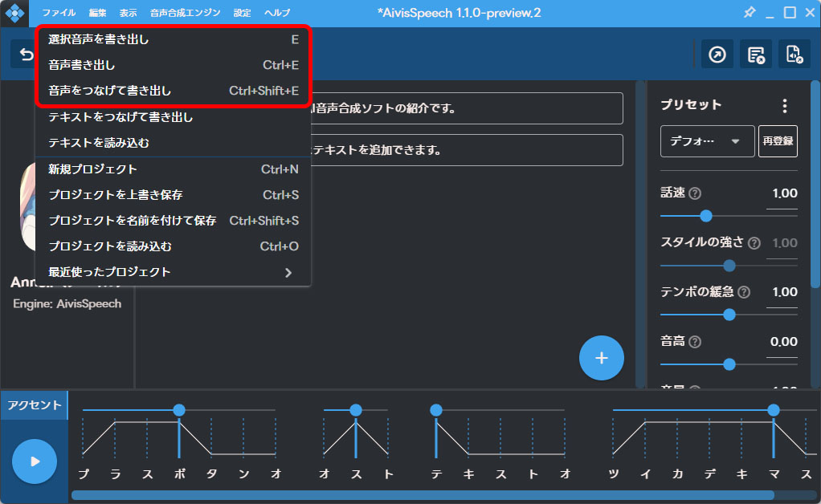
Task: Add a new text line with plus button
Action: (601, 358)
